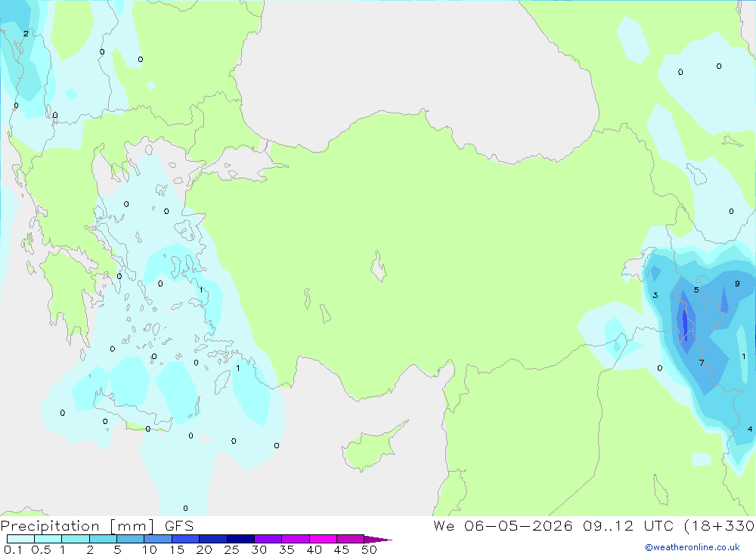The height and width of the screenshot is (554, 756).
Task: Click the '06-05-2026' date text
Action: click(519, 526)
